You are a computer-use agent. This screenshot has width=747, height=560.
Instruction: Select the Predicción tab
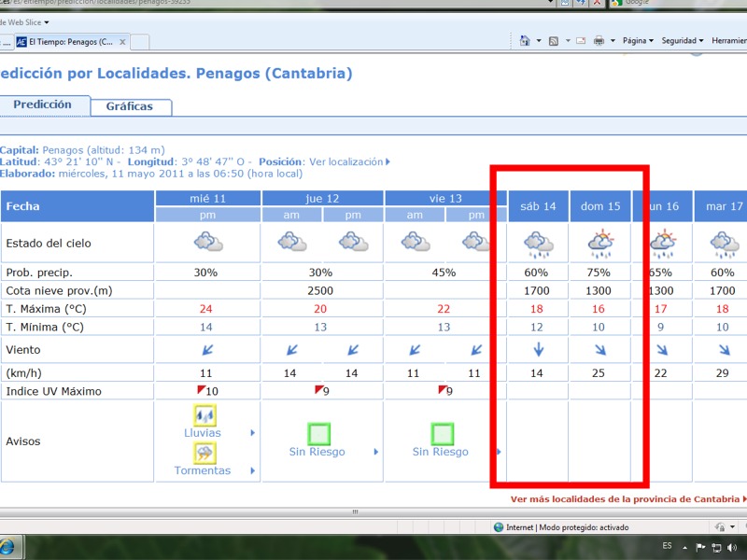pyautogui.click(x=42, y=105)
